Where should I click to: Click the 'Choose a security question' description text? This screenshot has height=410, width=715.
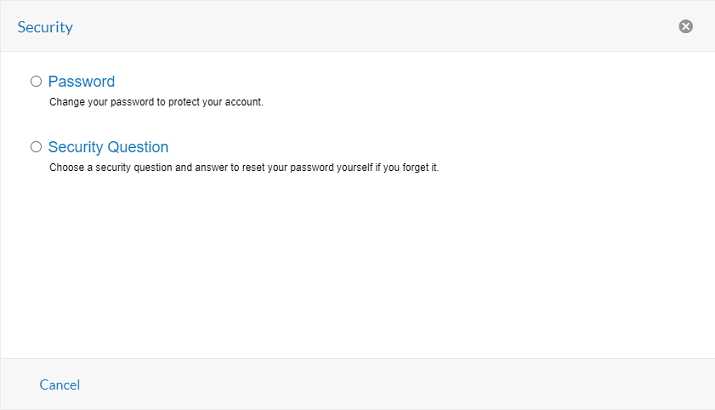pyautogui.click(x=244, y=167)
